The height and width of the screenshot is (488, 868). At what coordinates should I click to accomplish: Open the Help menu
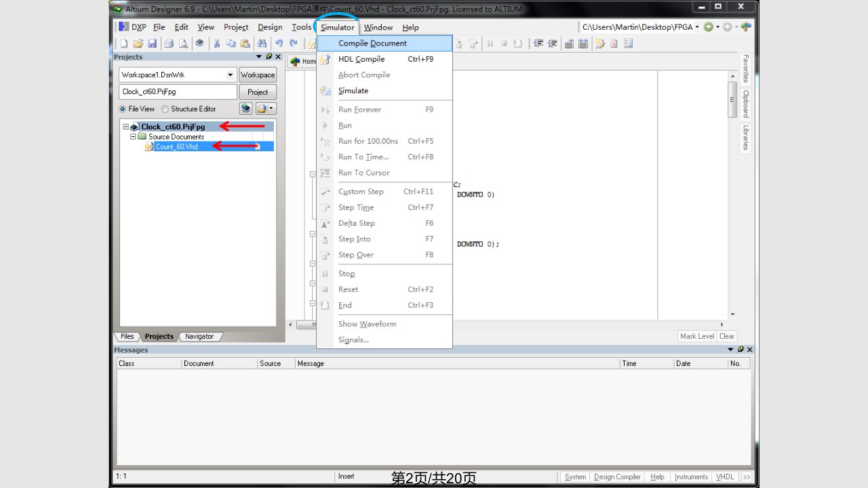pos(410,27)
